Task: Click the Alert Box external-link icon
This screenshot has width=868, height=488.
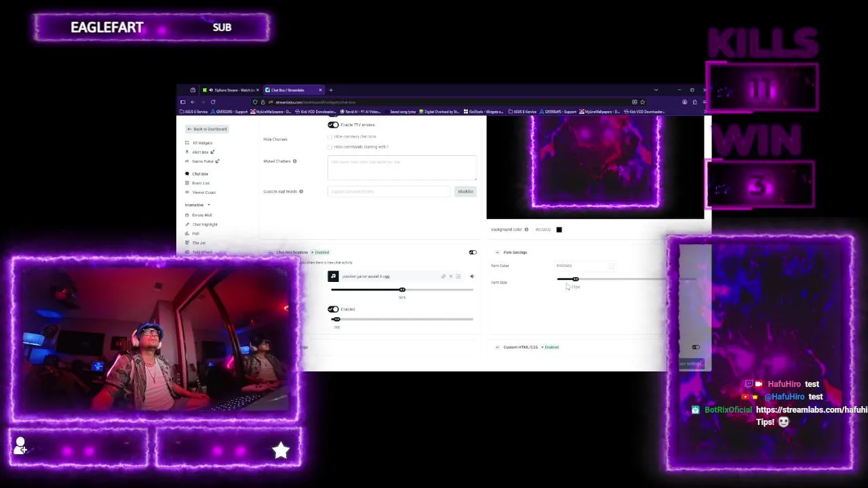Action: tap(212, 152)
